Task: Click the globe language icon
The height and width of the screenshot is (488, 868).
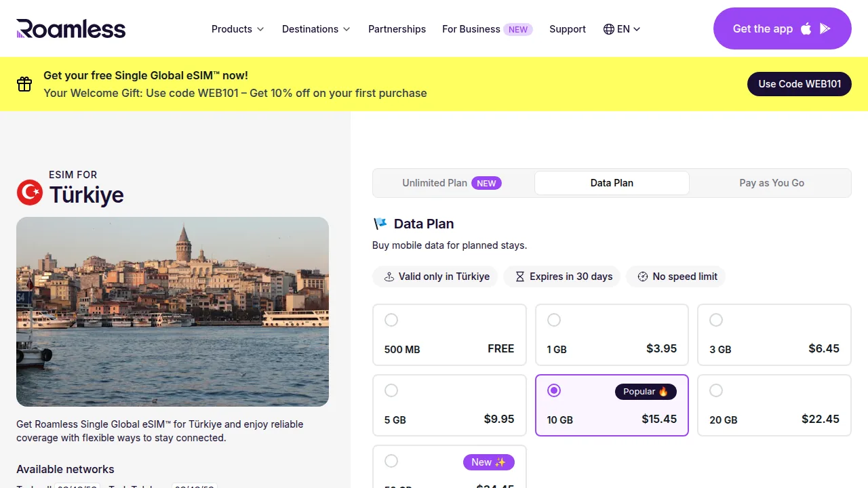Action: 609,29
